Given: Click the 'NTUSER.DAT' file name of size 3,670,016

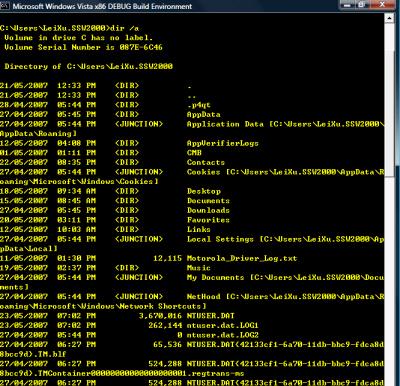Looking at the screenshot, I should coord(211,316).
